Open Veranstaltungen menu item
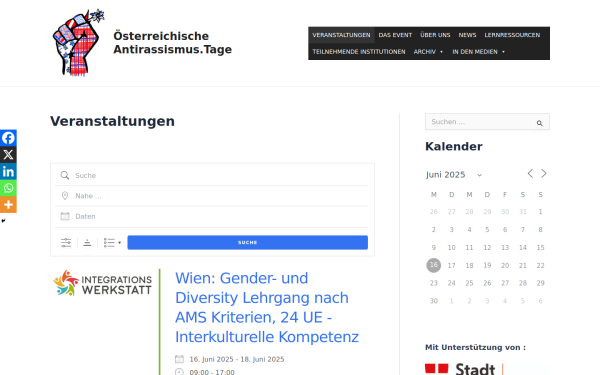Screen dimensions: 600x375 point(341,35)
